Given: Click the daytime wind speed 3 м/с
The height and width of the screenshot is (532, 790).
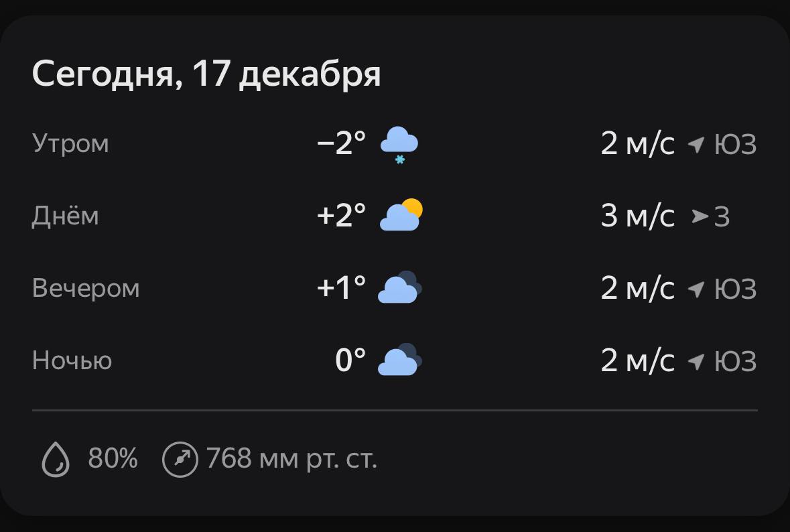Looking at the screenshot, I should click(x=637, y=216).
